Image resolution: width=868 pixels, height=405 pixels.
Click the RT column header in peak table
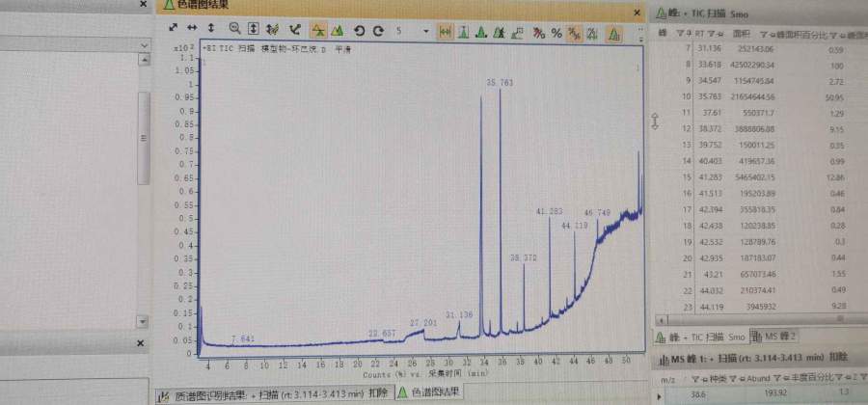(x=700, y=34)
